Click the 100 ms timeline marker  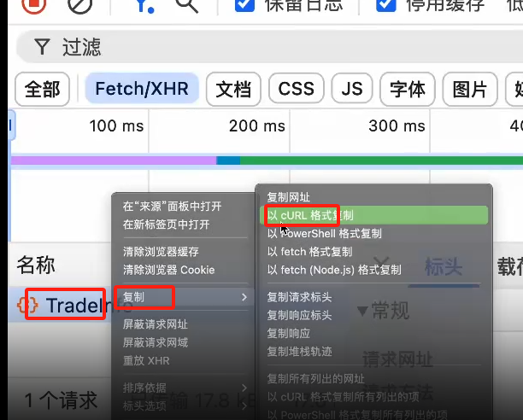pos(116,125)
